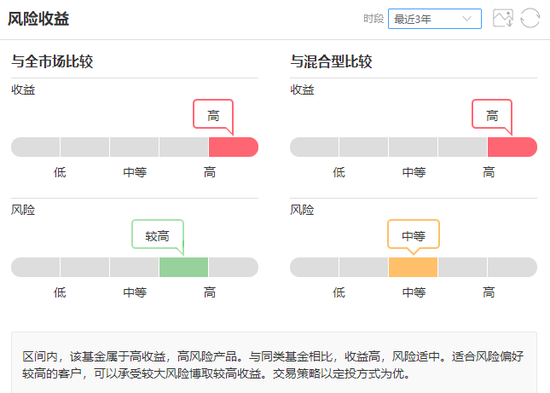Click the red highlighted segment of full-market return bar
This screenshot has height=393, width=550.
233,147
